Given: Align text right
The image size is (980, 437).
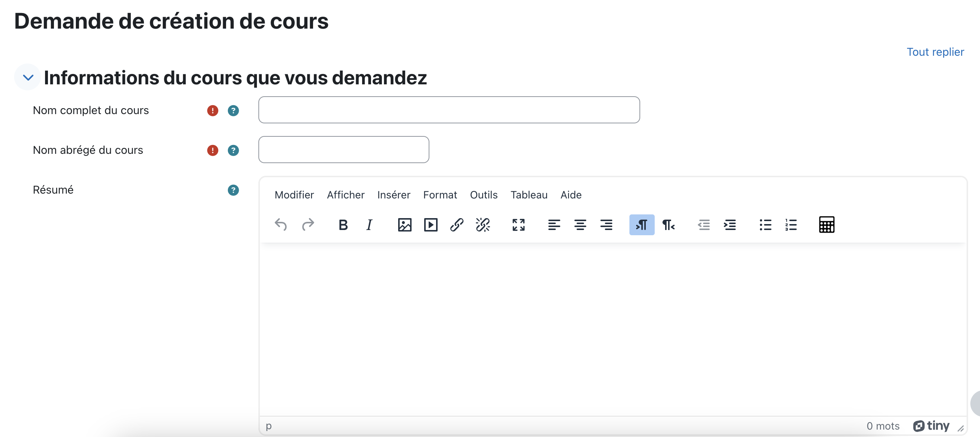Looking at the screenshot, I should pyautogui.click(x=606, y=225).
